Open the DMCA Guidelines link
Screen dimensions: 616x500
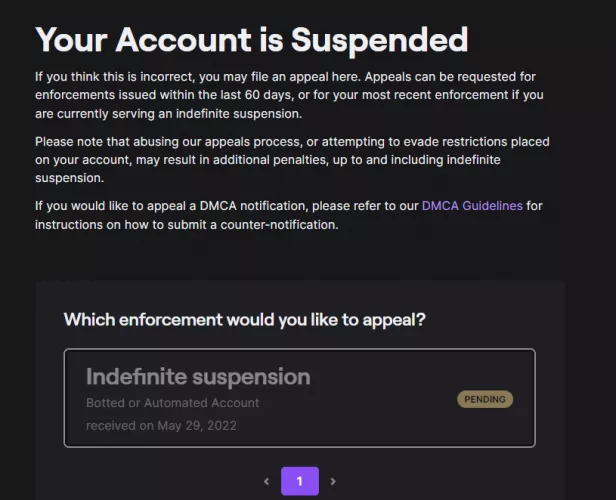pos(472,206)
